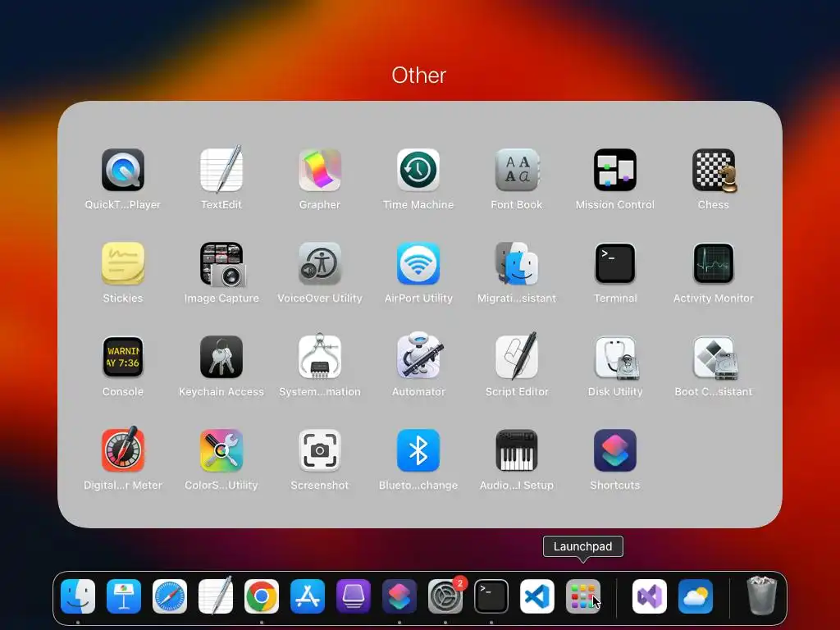The width and height of the screenshot is (840, 630).
Task: Launch Image Capture
Action: point(221,263)
